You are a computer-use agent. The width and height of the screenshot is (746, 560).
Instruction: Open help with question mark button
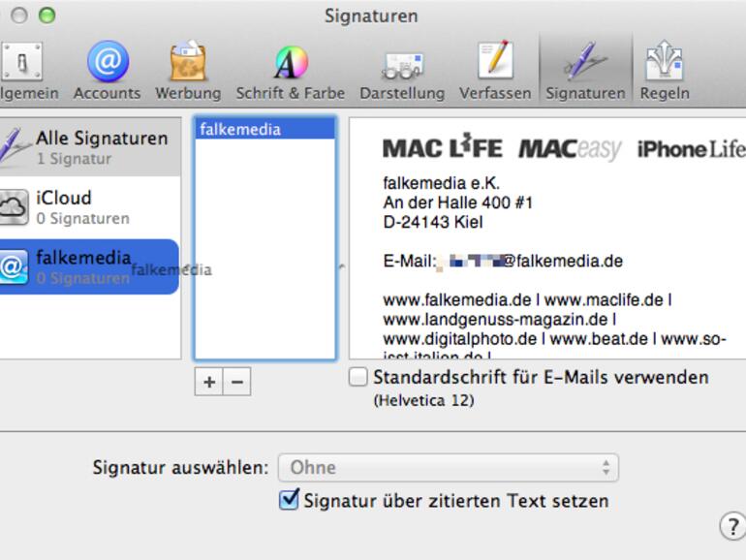tap(732, 526)
